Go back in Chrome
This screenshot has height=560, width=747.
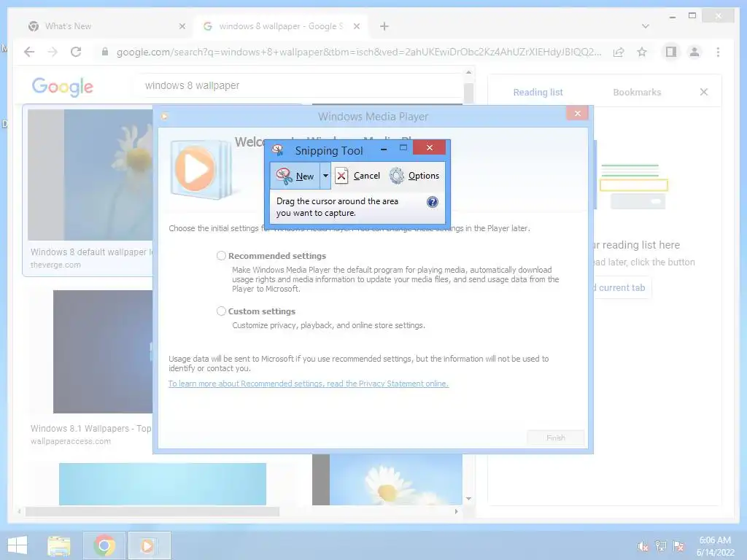coord(29,52)
